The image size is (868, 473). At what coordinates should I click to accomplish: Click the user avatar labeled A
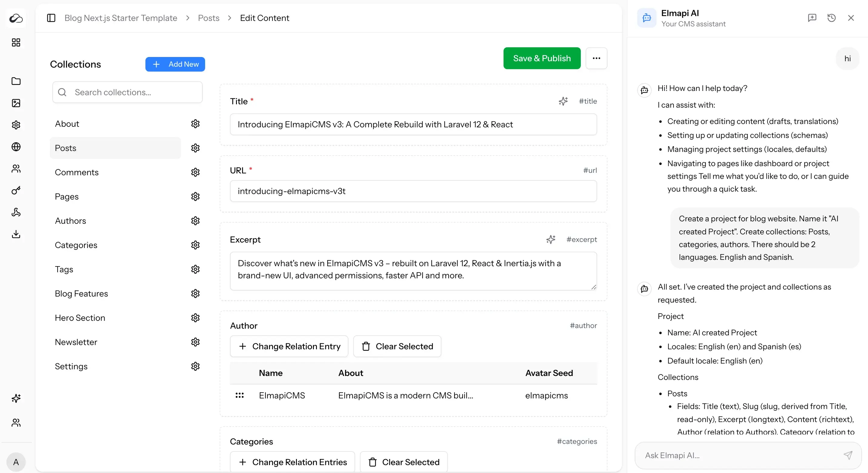coord(16,462)
